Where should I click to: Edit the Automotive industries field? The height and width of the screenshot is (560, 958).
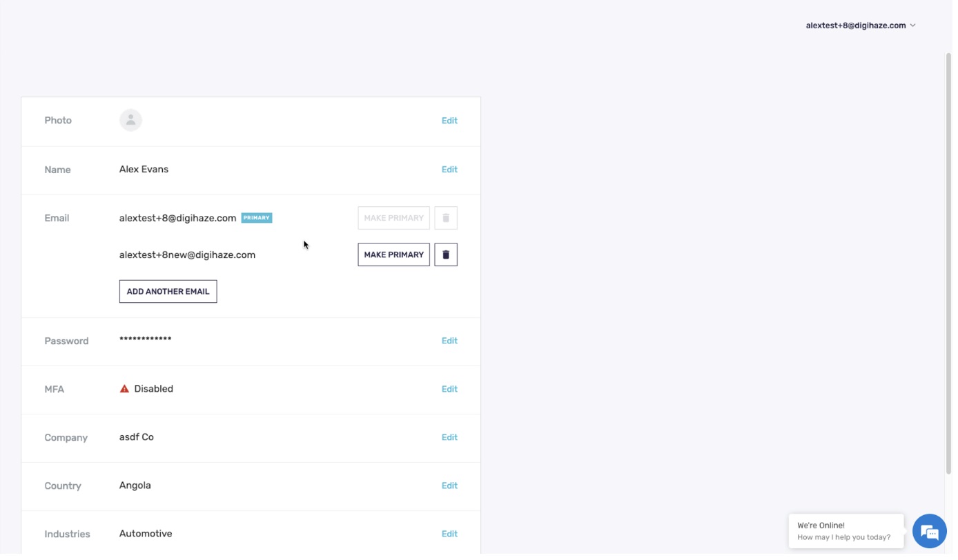pyautogui.click(x=449, y=534)
